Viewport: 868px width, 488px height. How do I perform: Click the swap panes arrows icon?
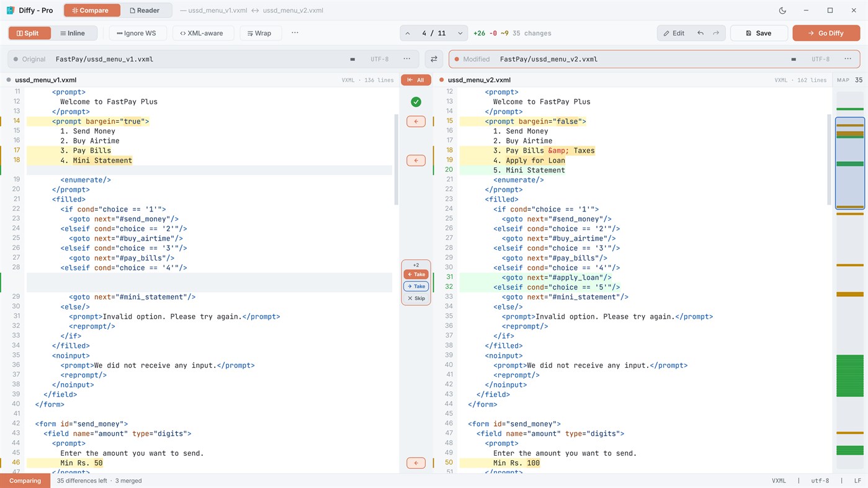click(x=434, y=59)
